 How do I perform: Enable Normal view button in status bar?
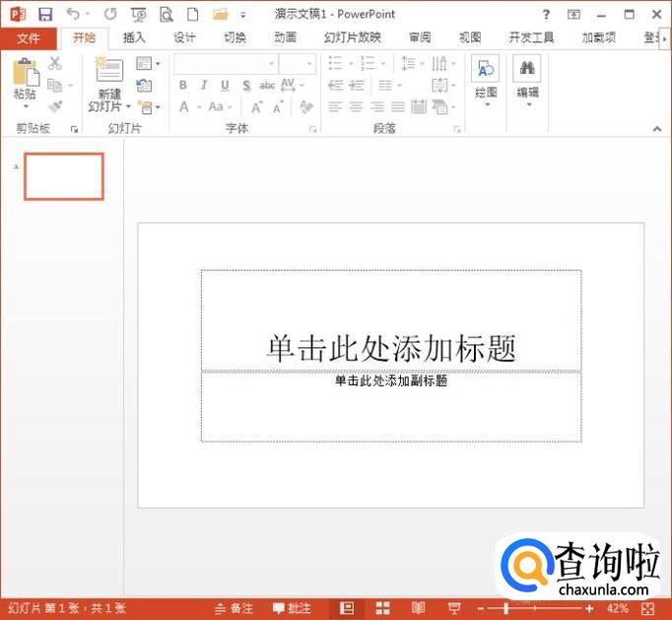click(347, 608)
